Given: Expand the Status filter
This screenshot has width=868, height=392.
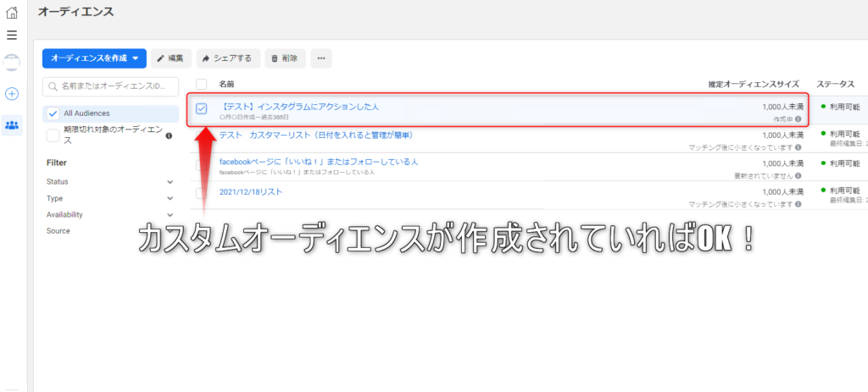Looking at the screenshot, I should [111, 181].
